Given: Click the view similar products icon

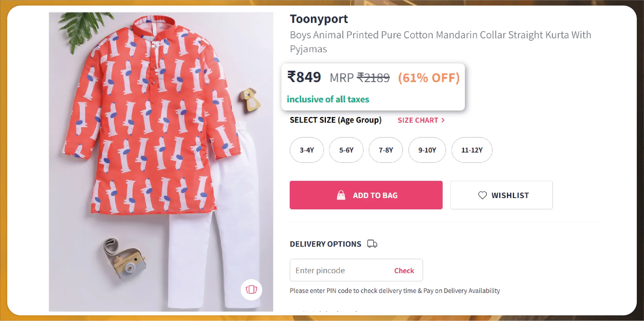Looking at the screenshot, I should [251, 290].
